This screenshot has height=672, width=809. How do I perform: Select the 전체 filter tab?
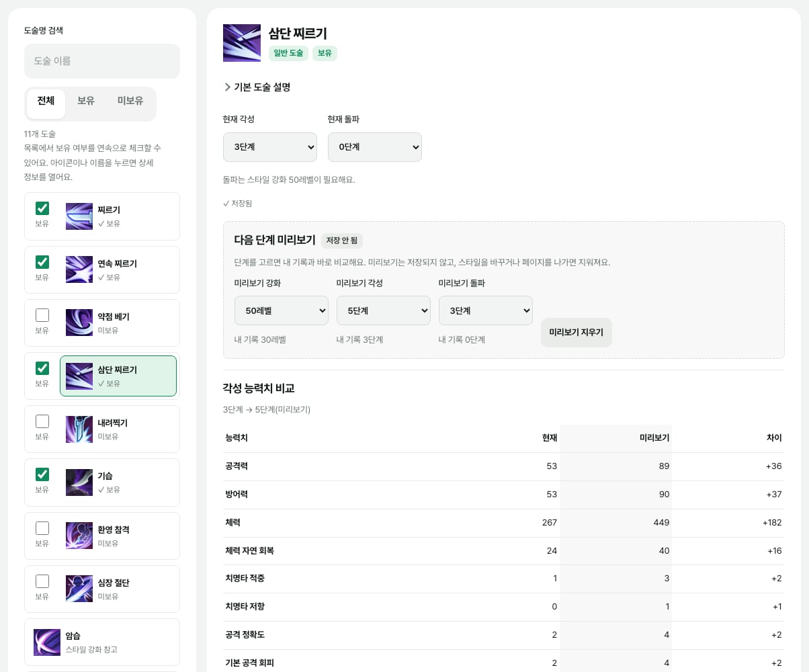[x=46, y=104]
